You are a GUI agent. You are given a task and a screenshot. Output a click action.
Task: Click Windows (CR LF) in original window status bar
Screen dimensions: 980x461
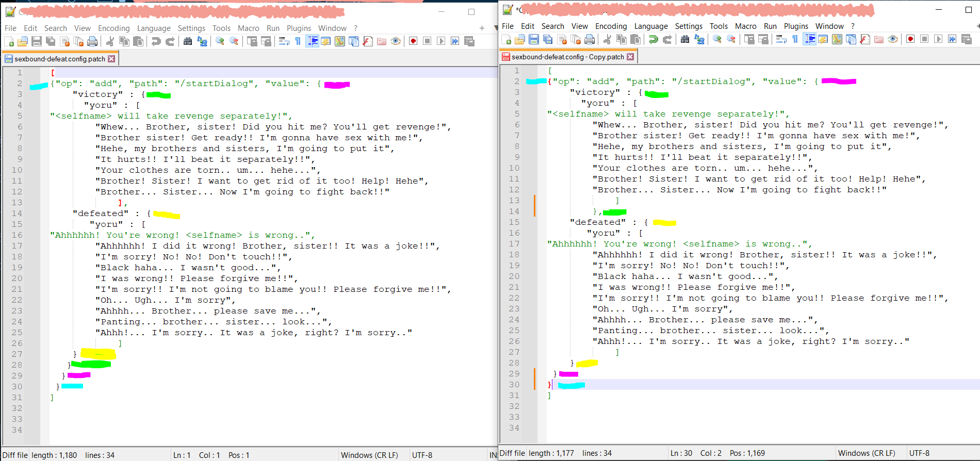(x=369, y=455)
